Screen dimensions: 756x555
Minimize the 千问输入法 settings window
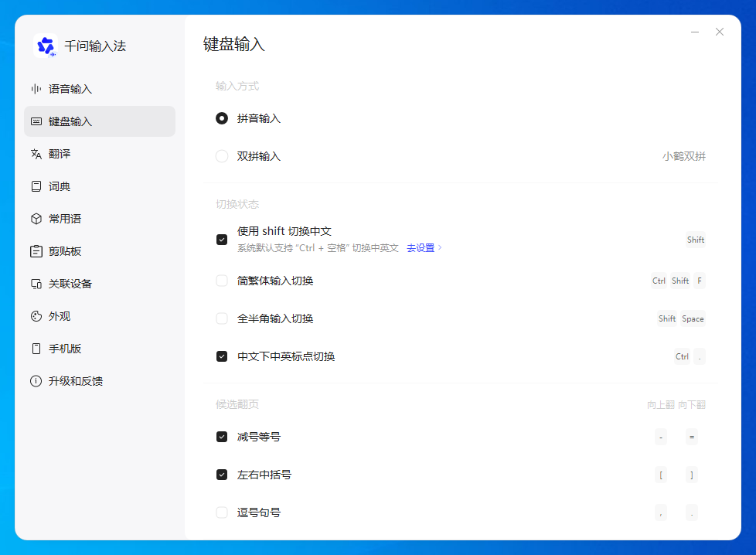(695, 32)
